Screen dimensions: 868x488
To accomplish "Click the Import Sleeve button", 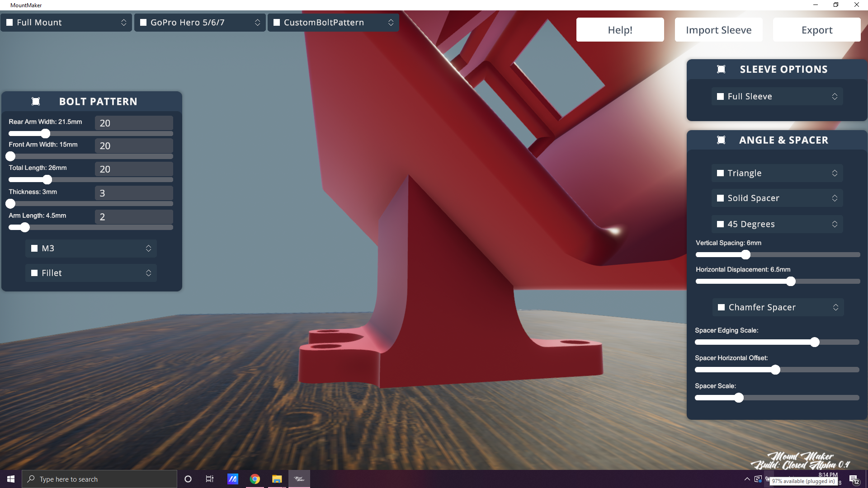I will (719, 30).
